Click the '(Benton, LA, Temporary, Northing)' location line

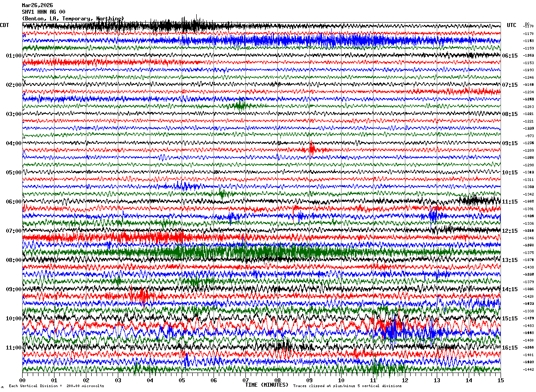[73, 19]
